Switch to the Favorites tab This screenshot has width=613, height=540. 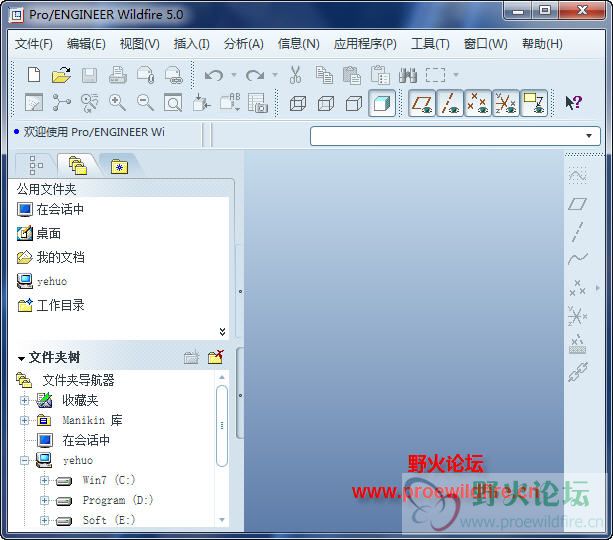119,166
